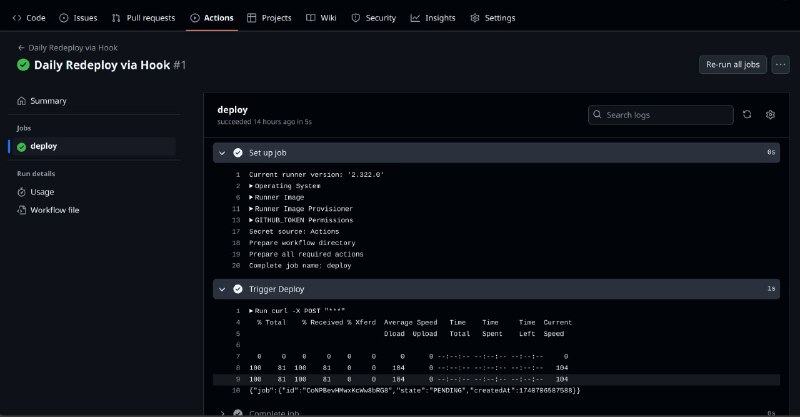Click the three-dots more options button

[781, 65]
